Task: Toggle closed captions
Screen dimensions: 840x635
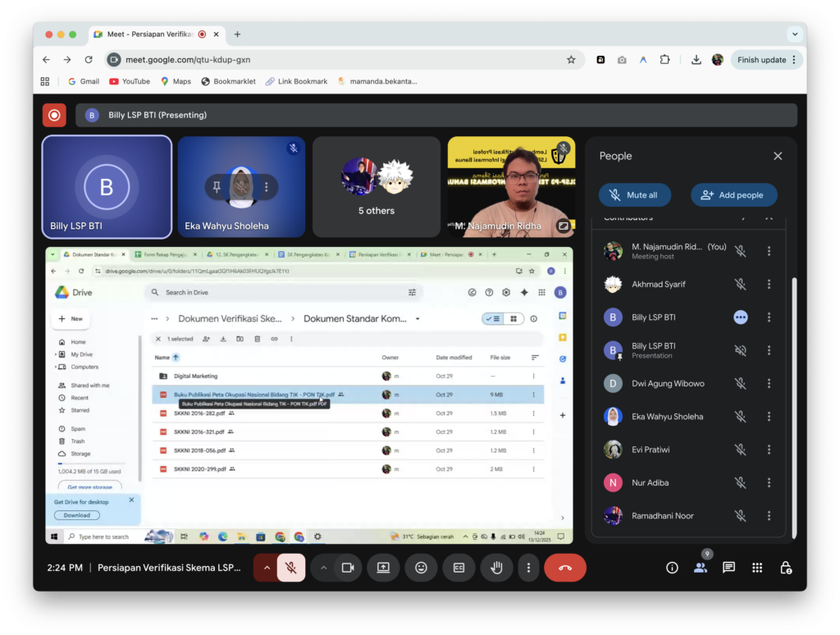Action: (459, 568)
